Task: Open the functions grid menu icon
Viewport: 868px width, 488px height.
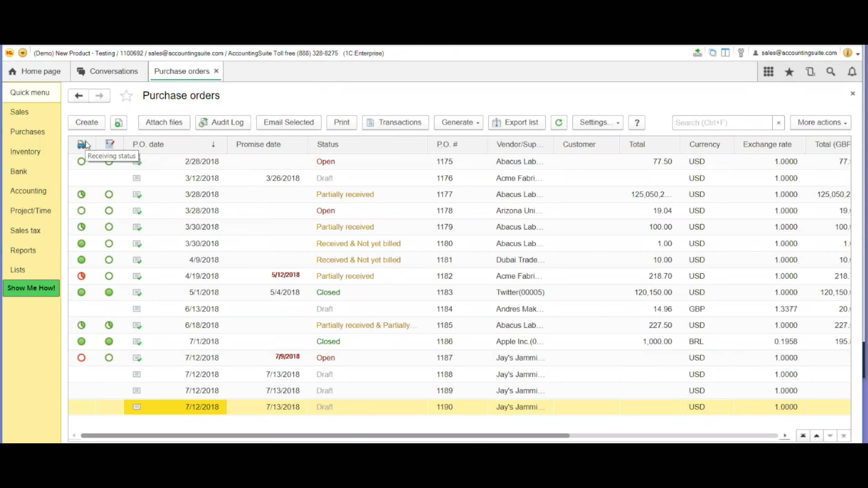Action: (x=769, y=71)
